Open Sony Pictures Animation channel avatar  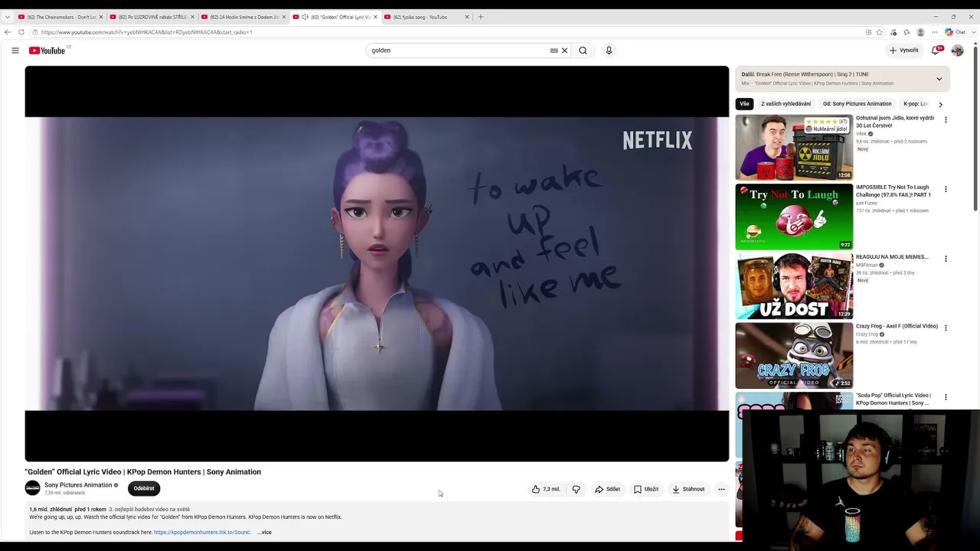pos(32,488)
